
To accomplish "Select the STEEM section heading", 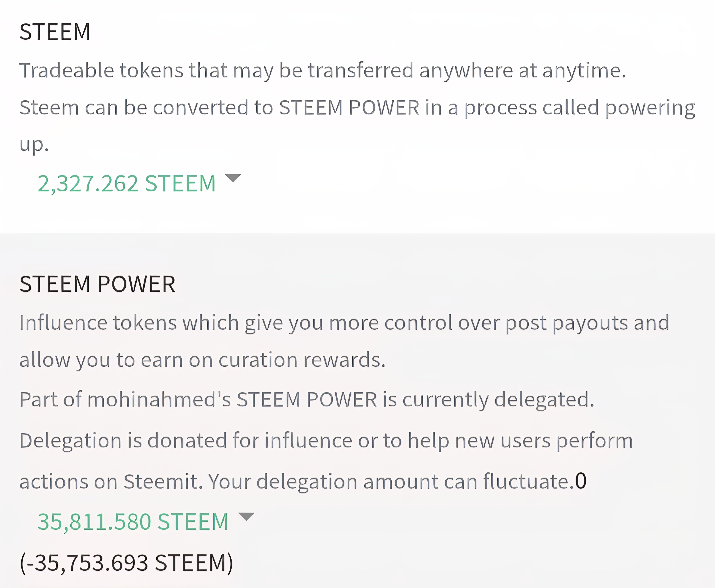I will pyautogui.click(x=55, y=31).
